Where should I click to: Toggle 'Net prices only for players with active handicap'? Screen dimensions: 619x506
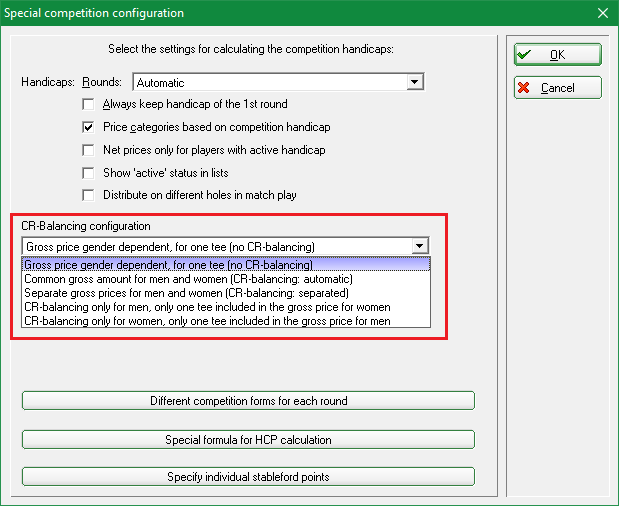pyautogui.click(x=89, y=150)
